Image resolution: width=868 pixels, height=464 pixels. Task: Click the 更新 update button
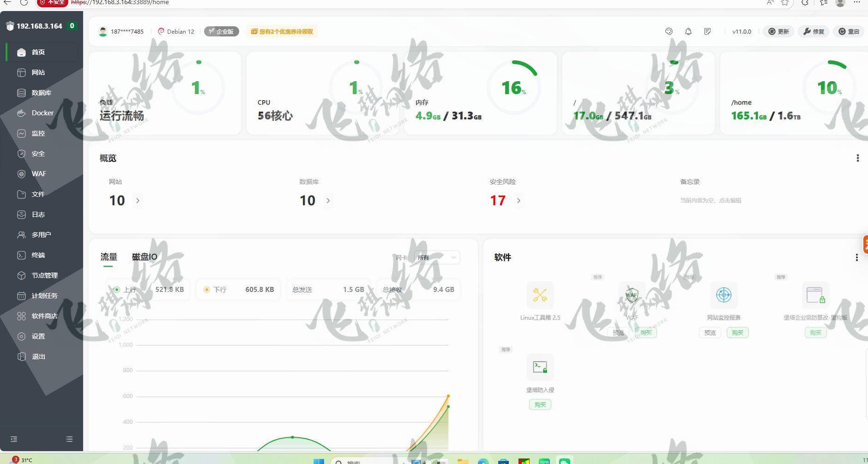778,31
